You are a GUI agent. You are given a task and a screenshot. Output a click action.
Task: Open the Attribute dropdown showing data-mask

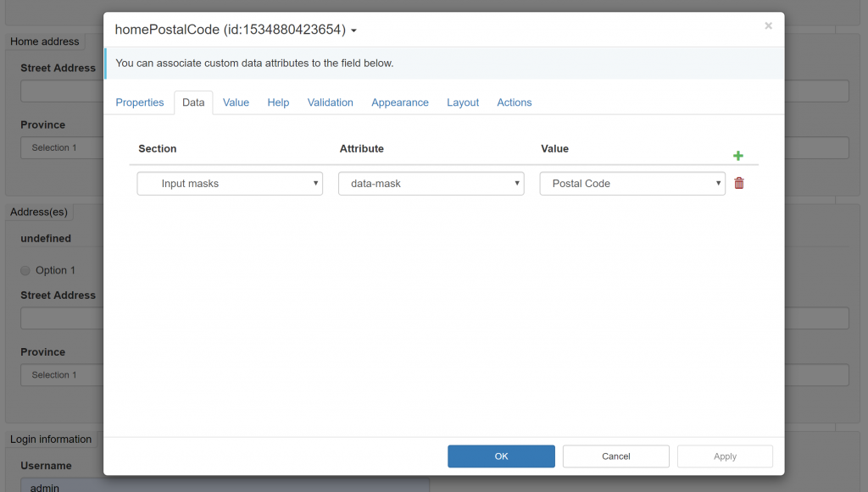click(431, 182)
